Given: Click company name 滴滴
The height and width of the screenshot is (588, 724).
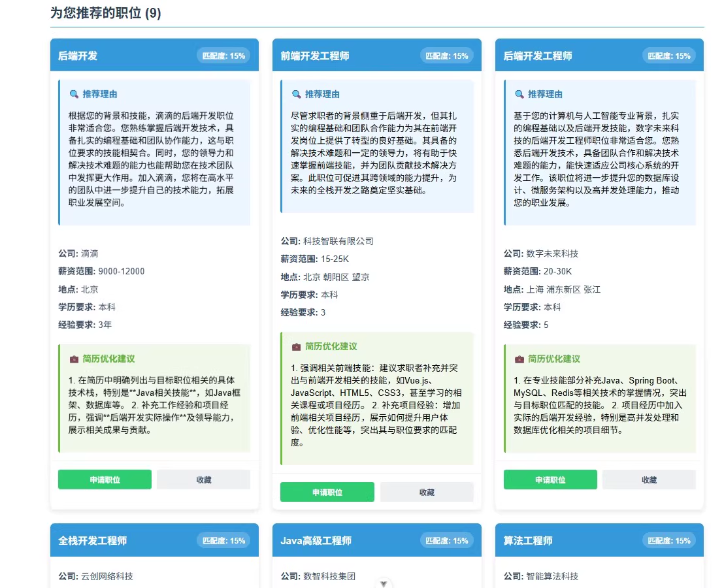Looking at the screenshot, I should click(90, 253).
